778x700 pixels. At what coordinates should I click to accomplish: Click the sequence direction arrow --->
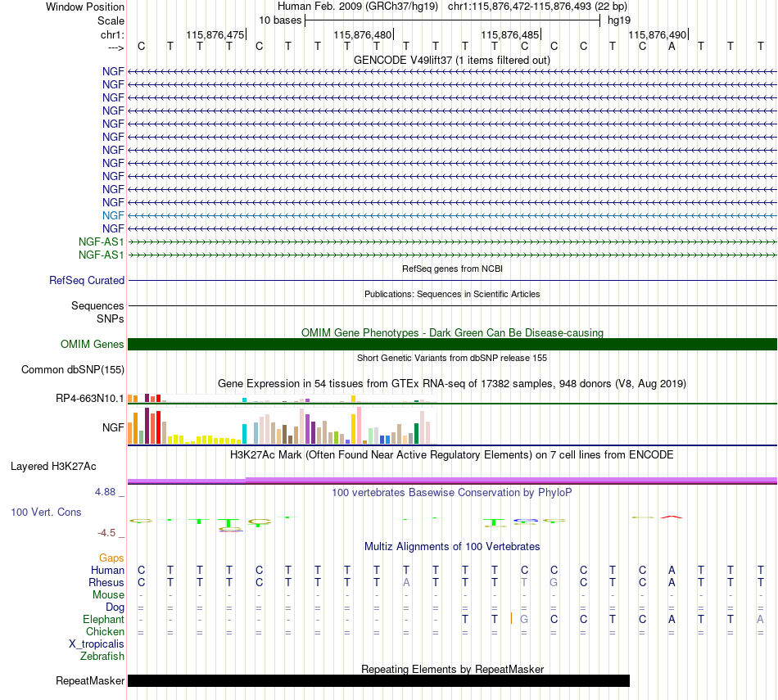pos(115,47)
